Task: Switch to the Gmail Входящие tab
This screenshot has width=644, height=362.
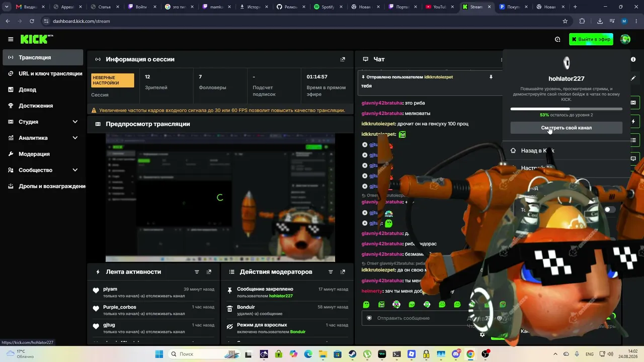Action: 30,7
